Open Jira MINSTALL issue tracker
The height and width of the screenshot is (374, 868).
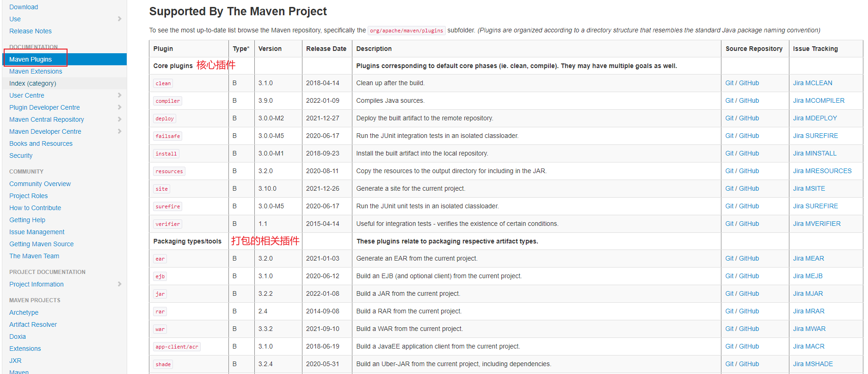(815, 153)
